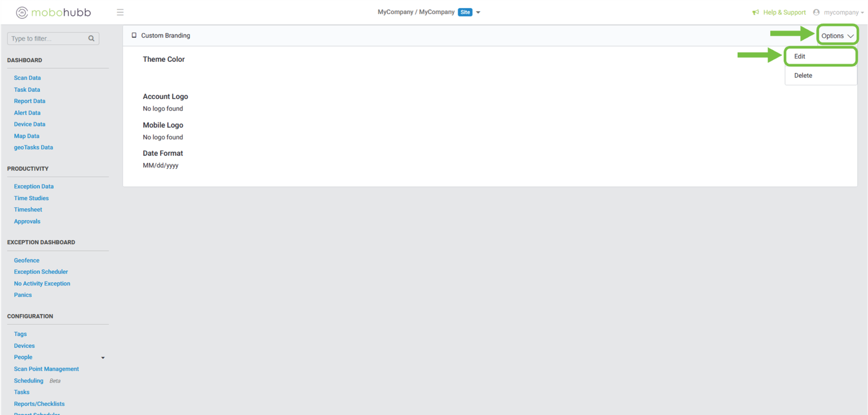
Task: Click the megaphone icon beside Help & Support
Action: [756, 12]
